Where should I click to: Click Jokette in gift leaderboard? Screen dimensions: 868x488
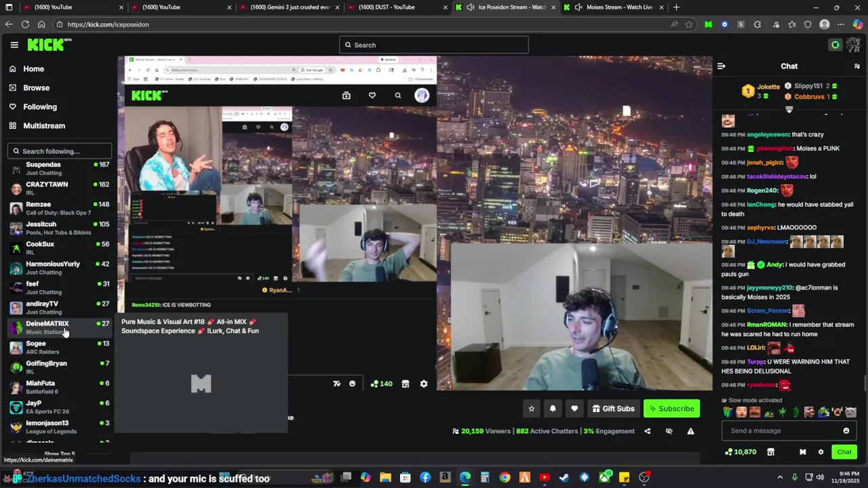click(x=768, y=87)
